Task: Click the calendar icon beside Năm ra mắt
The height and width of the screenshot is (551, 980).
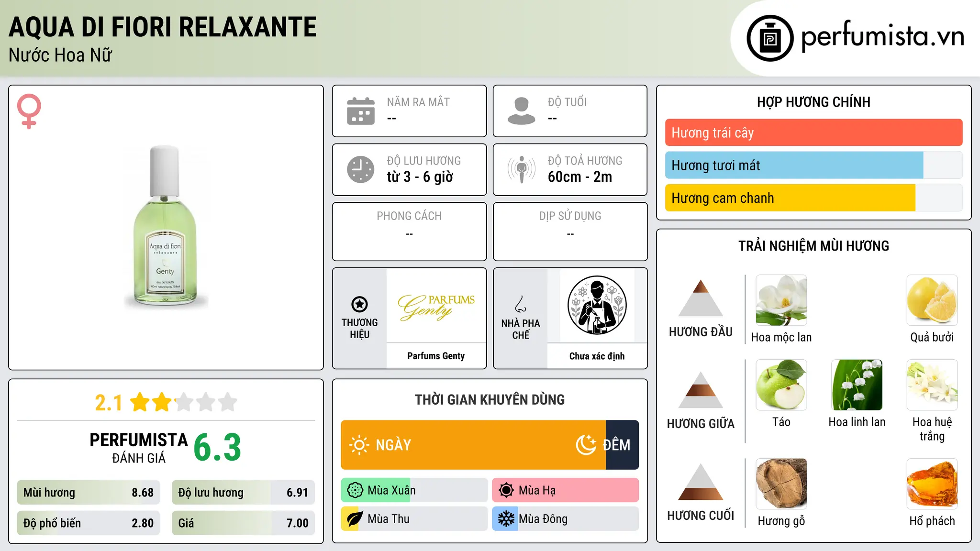Action: coord(361,111)
